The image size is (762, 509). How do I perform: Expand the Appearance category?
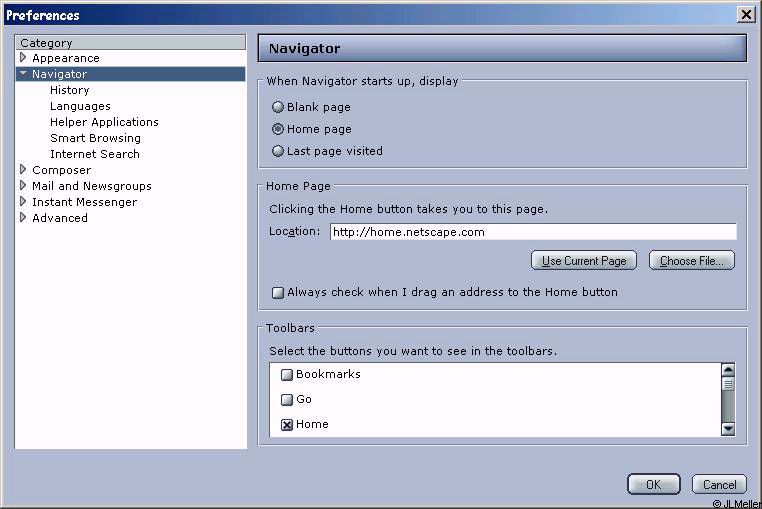[x=23, y=58]
